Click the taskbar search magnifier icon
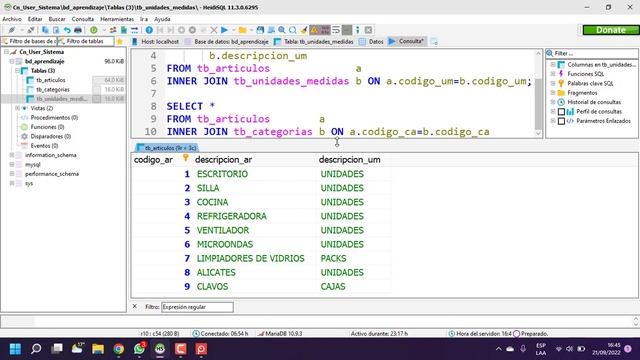 [36, 349]
